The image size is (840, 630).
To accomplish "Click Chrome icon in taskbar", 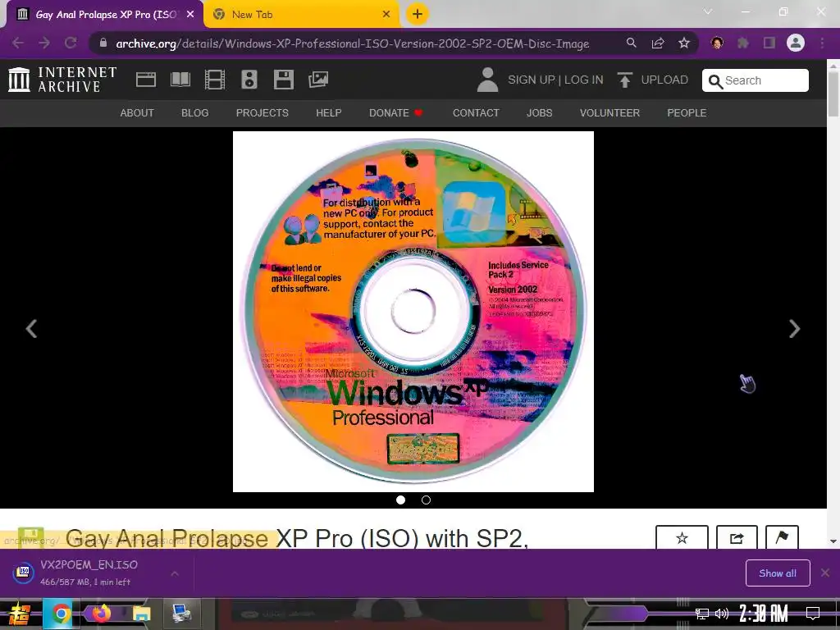I will (x=61, y=614).
